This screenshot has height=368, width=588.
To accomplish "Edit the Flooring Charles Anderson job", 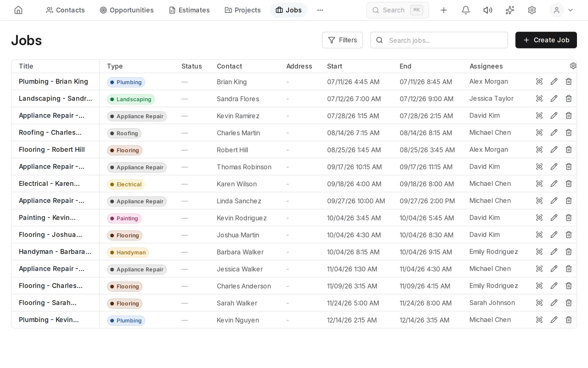I will tap(554, 286).
